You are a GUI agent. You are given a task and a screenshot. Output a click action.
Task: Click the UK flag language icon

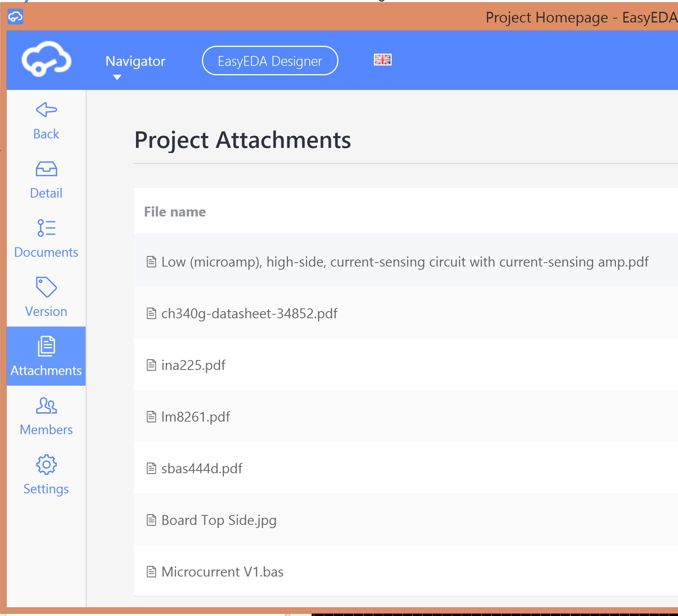click(382, 60)
